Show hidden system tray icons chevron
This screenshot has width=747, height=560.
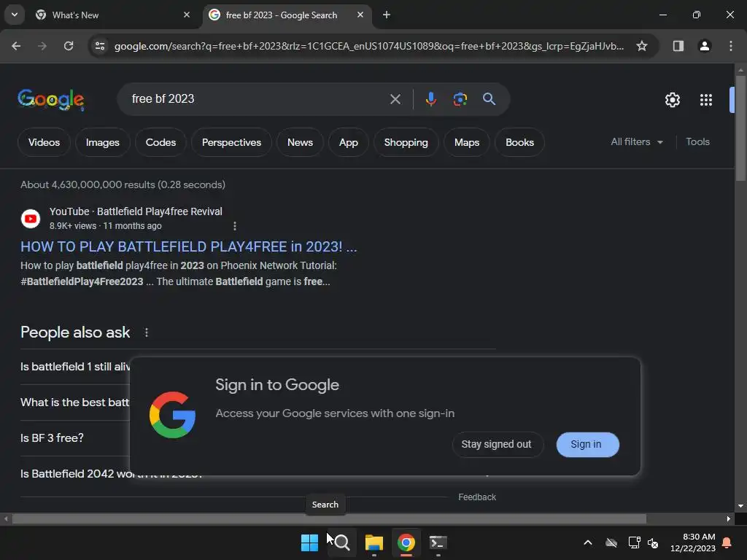tap(588, 542)
